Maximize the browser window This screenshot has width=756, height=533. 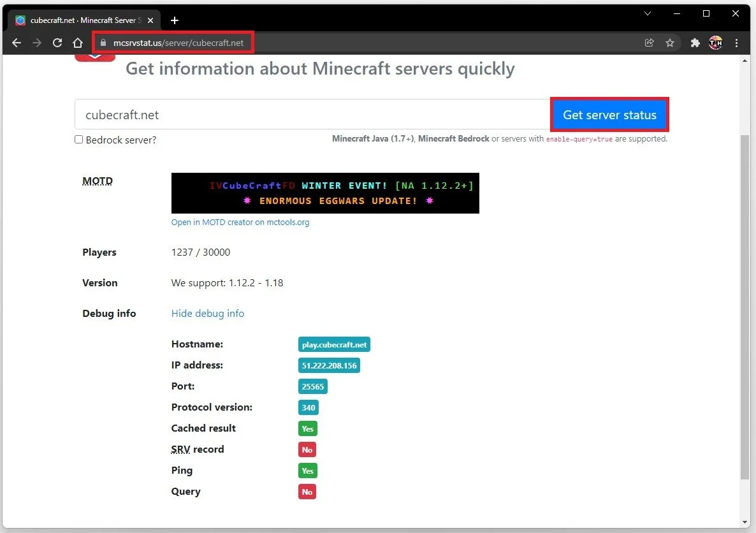(x=706, y=13)
